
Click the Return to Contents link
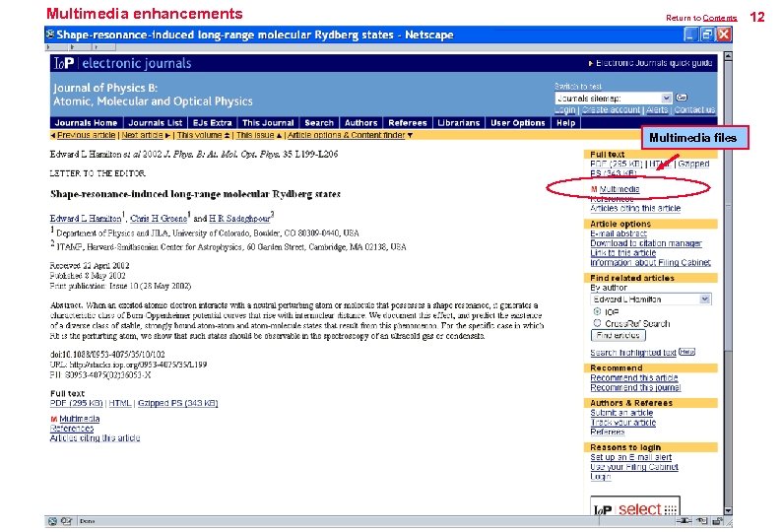[x=720, y=18]
